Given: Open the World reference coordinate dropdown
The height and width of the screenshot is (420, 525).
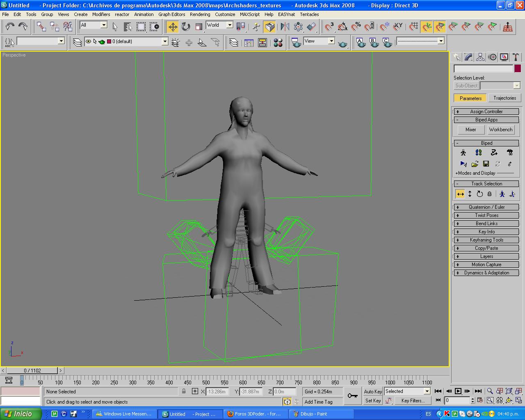Looking at the screenshot, I should click(x=219, y=25).
